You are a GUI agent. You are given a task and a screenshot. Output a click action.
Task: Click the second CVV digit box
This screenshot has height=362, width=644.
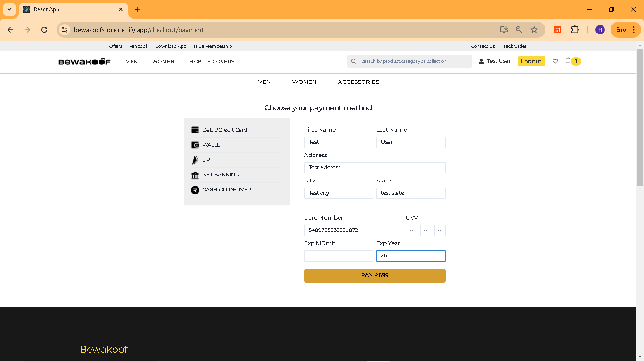426,230
